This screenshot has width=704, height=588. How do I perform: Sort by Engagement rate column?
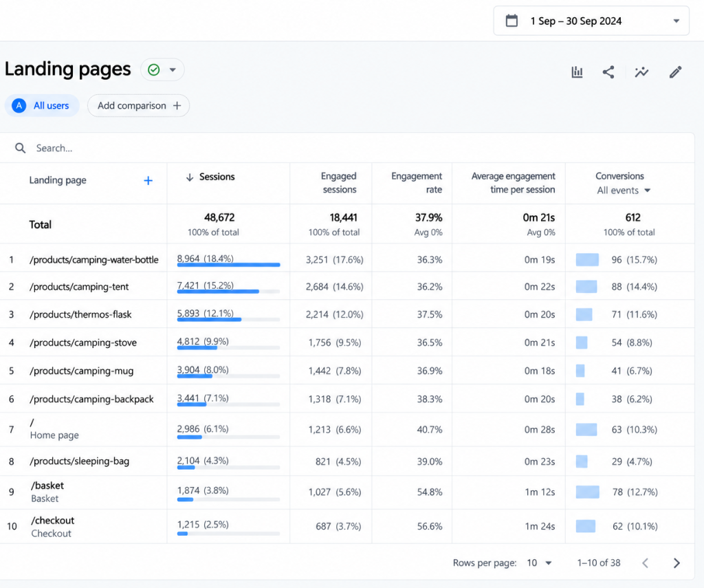(416, 182)
